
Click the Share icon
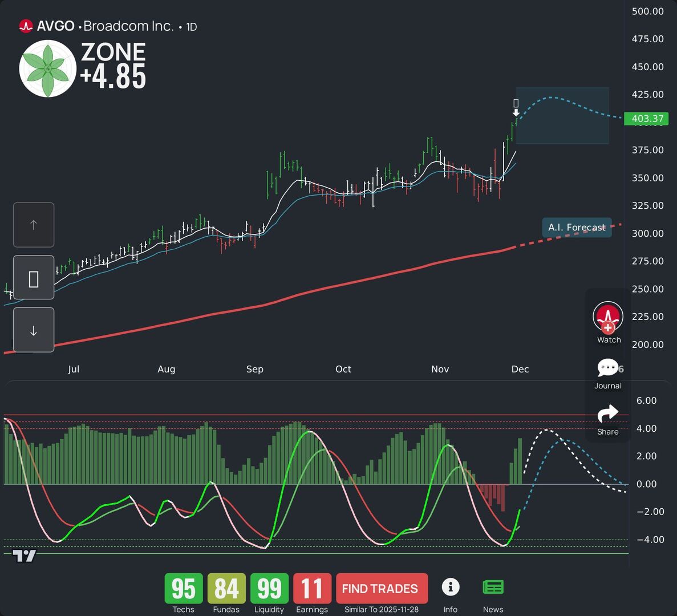[x=608, y=413]
